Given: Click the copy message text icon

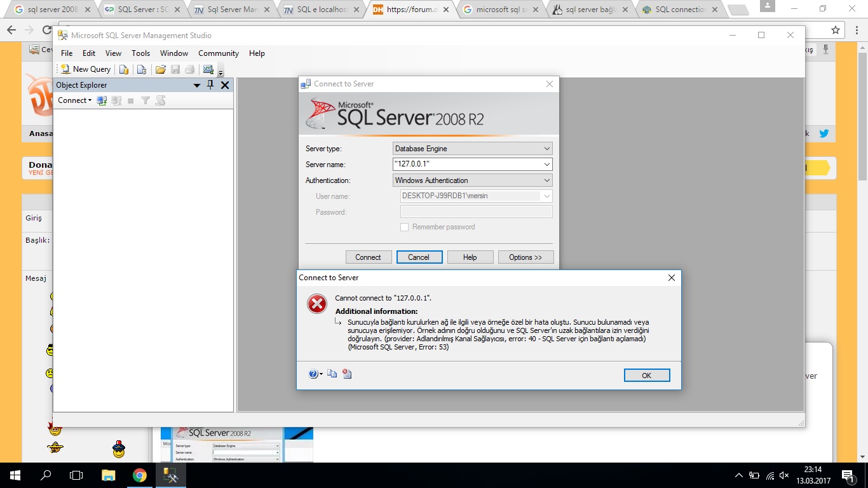Looking at the screenshot, I should (332, 374).
